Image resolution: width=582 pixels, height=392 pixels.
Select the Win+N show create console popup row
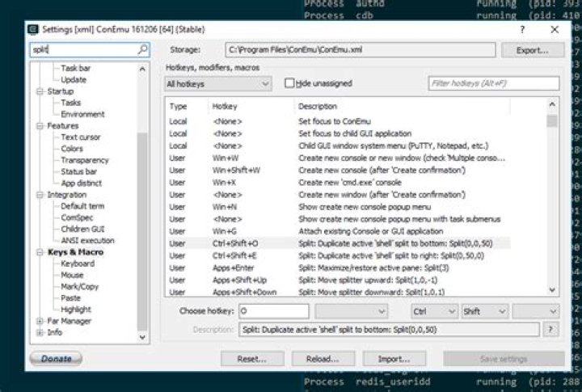338,207
